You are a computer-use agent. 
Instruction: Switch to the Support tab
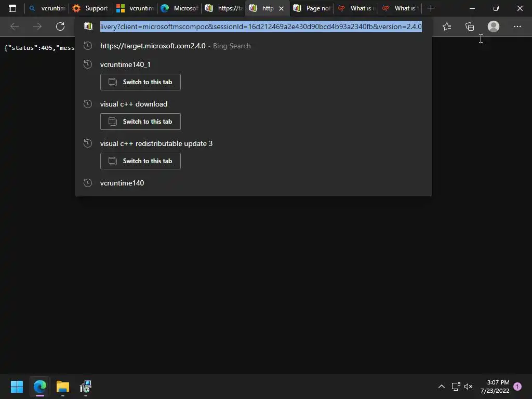(90, 8)
